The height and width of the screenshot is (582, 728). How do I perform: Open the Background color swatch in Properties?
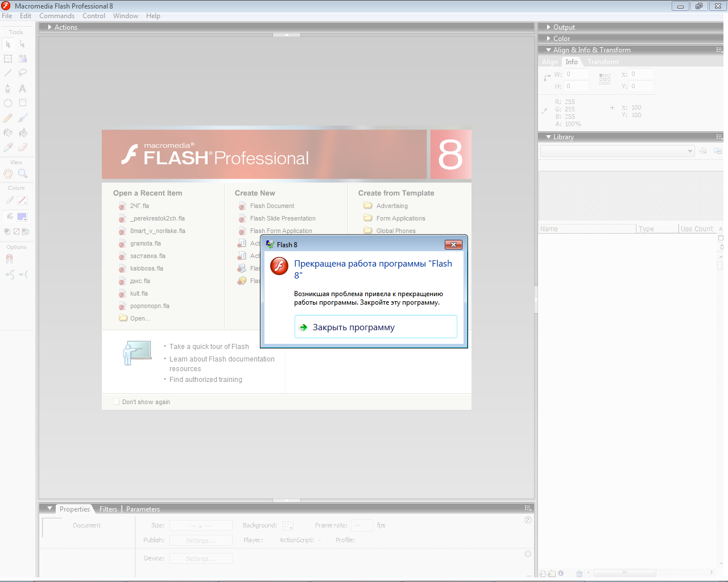(288, 525)
